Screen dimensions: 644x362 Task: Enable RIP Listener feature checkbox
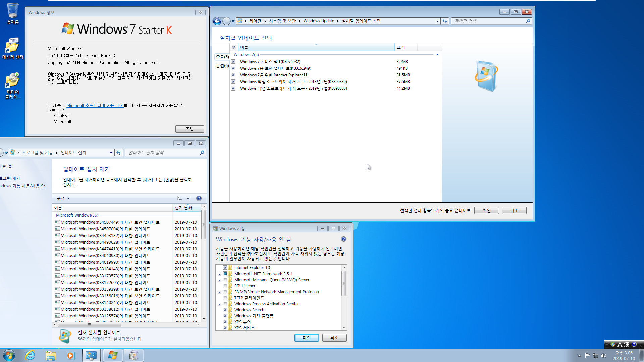point(225,286)
